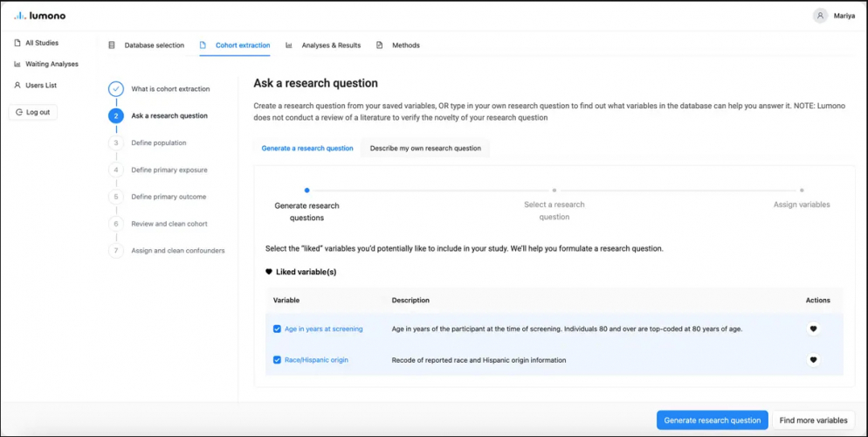Screen dimensions: 868x437
Task: Select Define population step label
Action: 159,142
